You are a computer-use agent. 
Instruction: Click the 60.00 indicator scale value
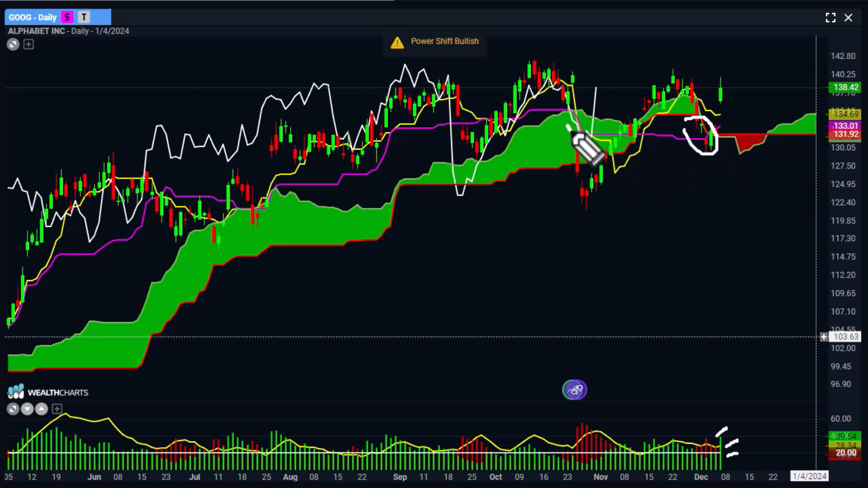coord(841,419)
